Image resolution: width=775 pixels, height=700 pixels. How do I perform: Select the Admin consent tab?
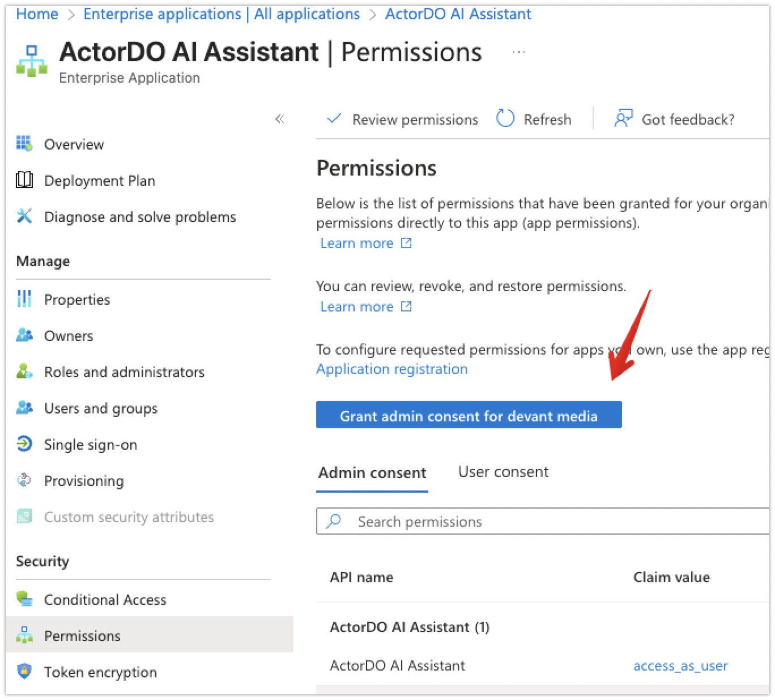372,473
